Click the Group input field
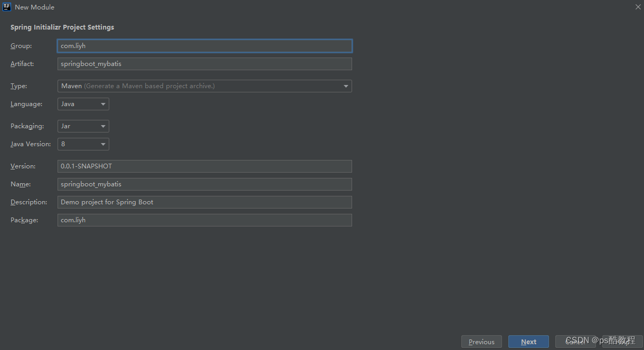This screenshot has height=350, width=644. pos(204,46)
